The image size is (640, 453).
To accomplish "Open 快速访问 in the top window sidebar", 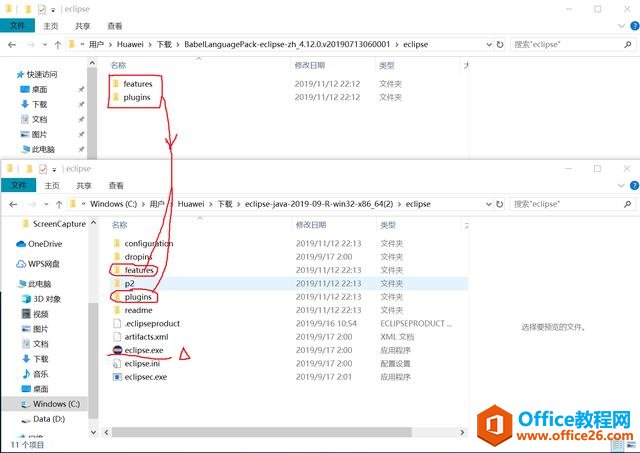I will [x=42, y=74].
